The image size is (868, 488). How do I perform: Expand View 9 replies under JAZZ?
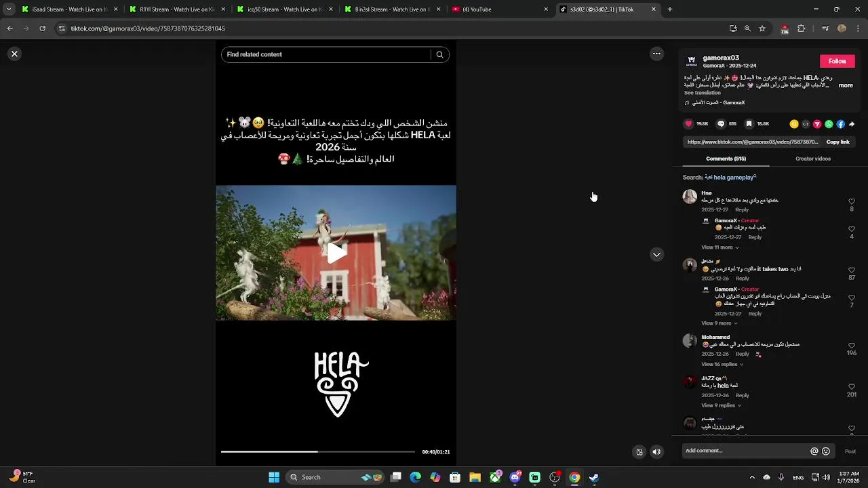tap(721, 405)
